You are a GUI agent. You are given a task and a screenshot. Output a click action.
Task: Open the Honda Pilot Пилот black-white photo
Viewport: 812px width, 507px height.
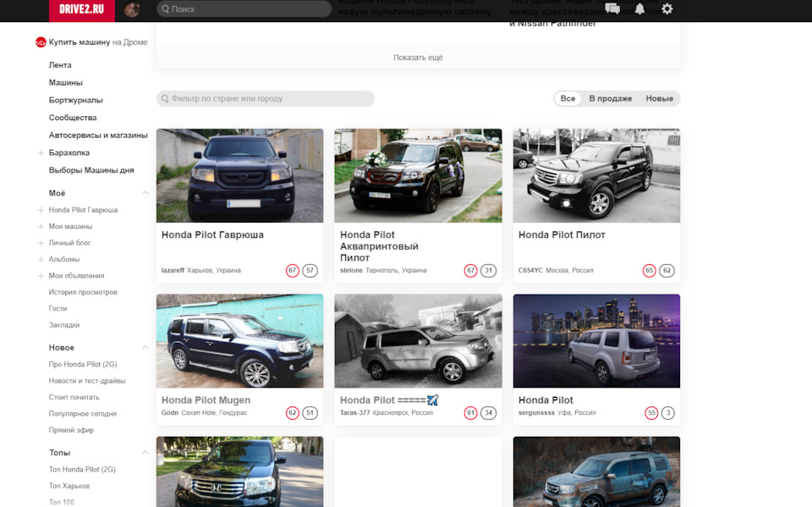tap(596, 176)
